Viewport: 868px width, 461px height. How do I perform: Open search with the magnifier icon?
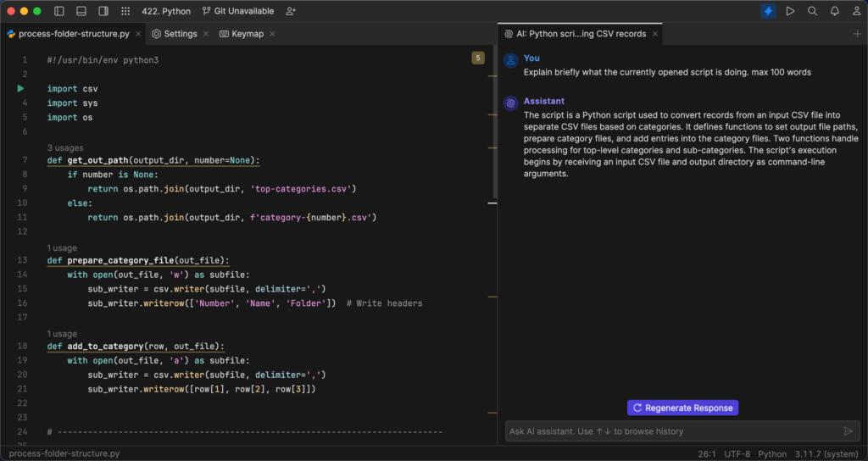[x=812, y=11]
